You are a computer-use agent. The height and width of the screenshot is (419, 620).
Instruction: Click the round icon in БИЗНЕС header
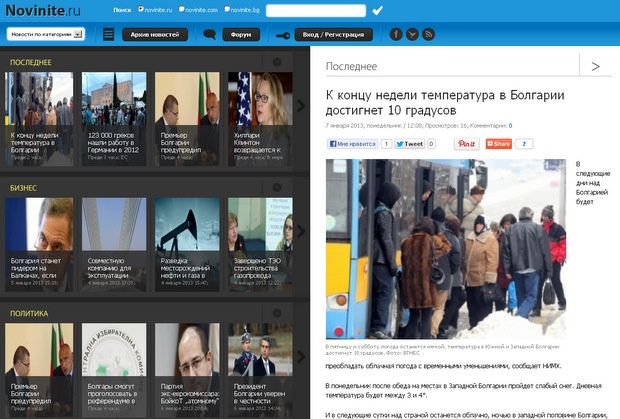point(277,187)
